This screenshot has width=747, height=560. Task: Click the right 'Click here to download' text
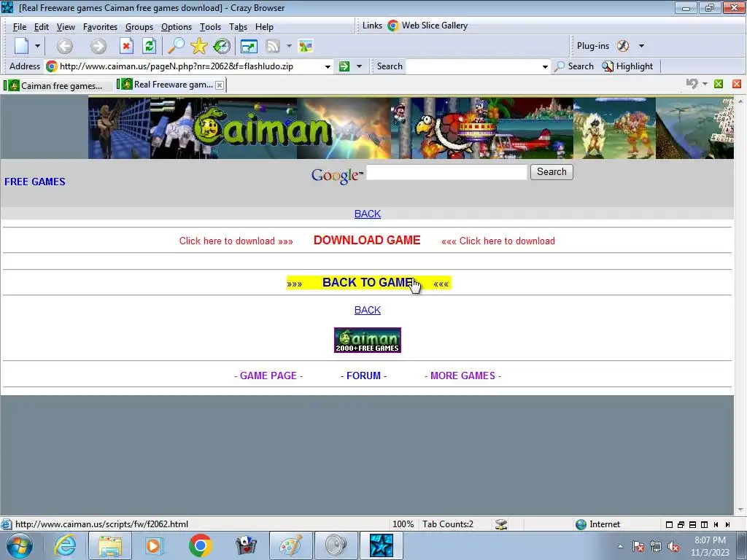click(x=498, y=241)
